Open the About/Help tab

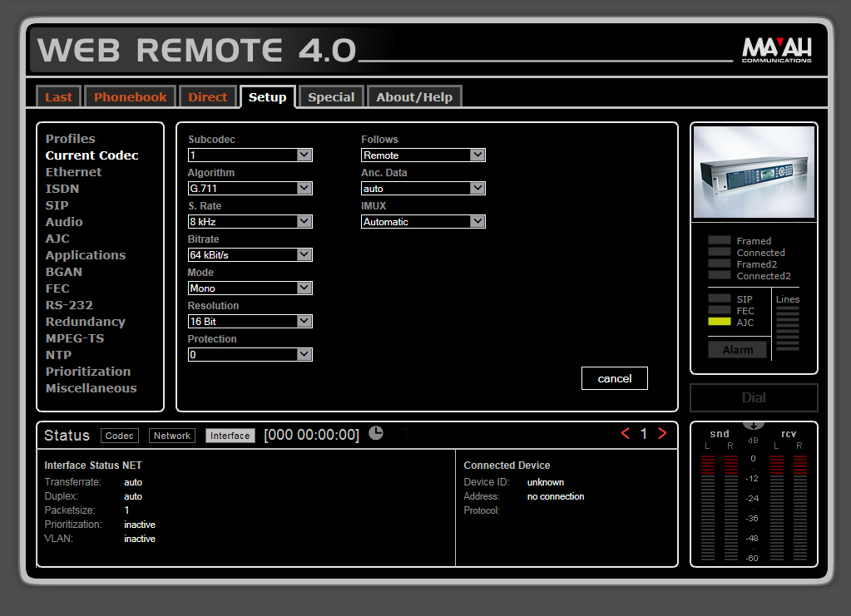click(414, 97)
